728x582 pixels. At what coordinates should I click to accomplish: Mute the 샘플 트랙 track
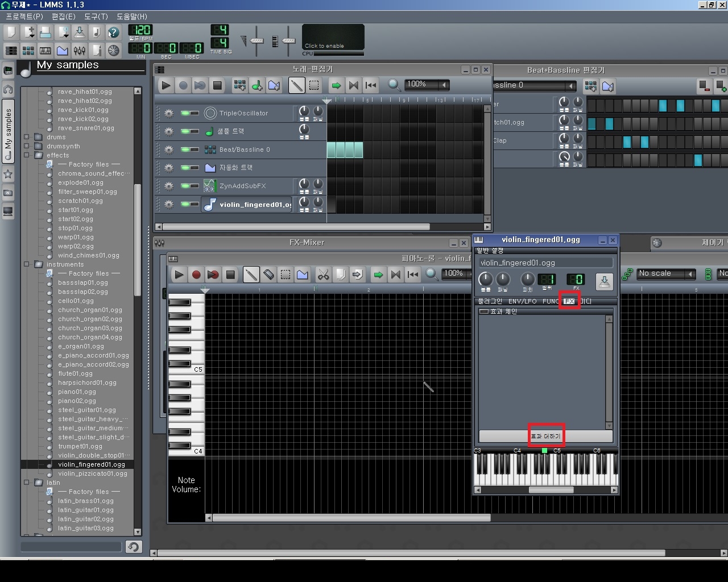pos(185,131)
